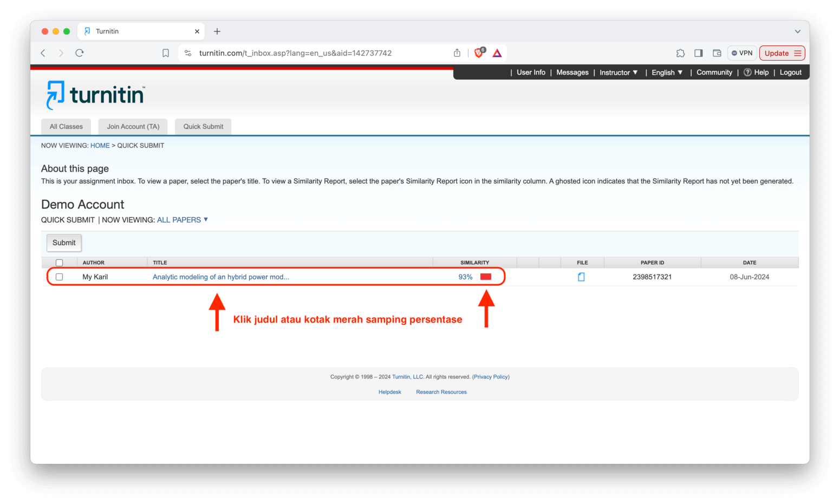Click the Brave Shields icon
The image size is (840, 504).
point(478,53)
